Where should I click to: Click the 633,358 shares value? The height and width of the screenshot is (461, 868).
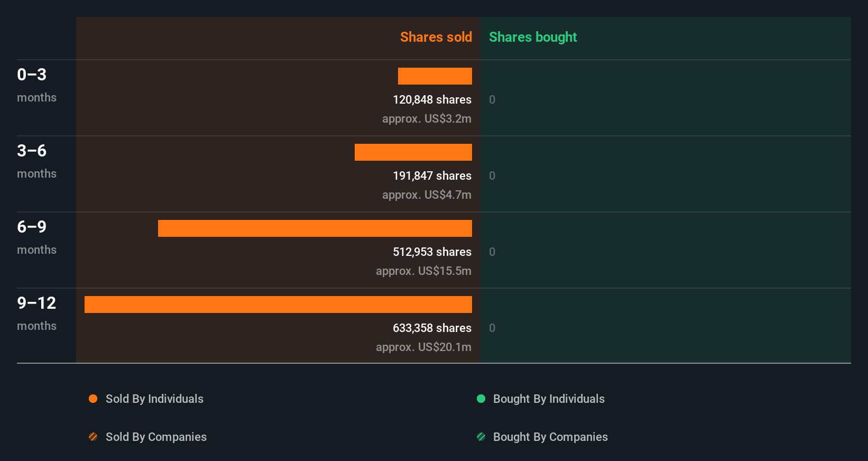click(432, 328)
